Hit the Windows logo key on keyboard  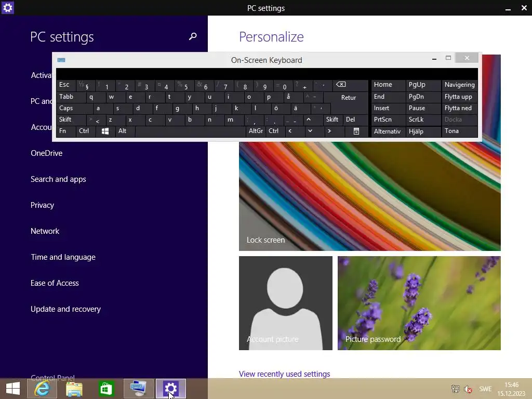pyautogui.click(x=105, y=131)
